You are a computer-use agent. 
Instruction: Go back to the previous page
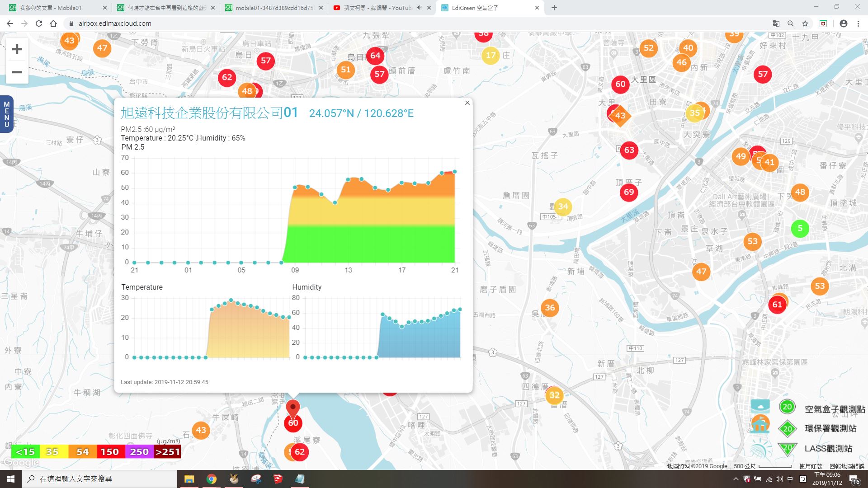coord(10,23)
